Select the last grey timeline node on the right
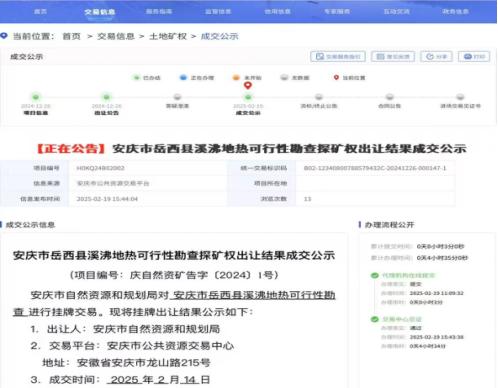The width and height of the screenshot is (498, 388). (x=460, y=97)
